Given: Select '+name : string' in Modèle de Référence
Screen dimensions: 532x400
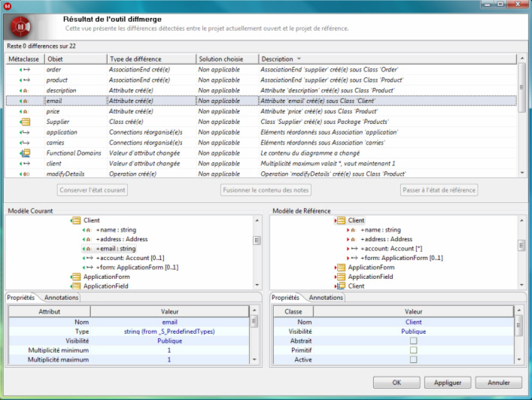Looking at the screenshot, I should pyautogui.click(x=381, y=230).
